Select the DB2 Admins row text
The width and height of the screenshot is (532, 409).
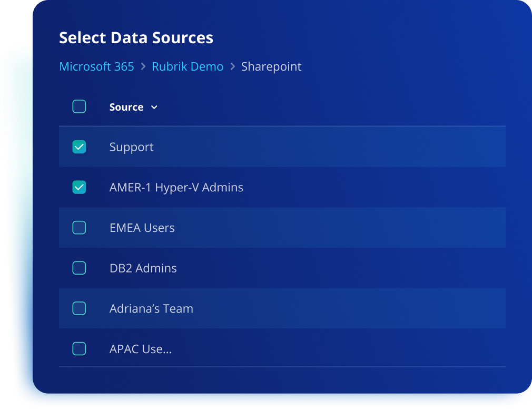(x=143, y=268)
